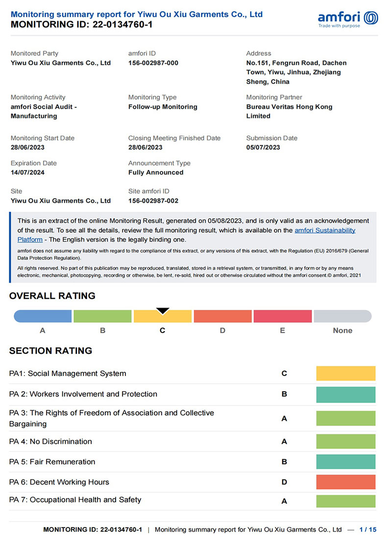Open the amfori Sustainability Platform link
Image resolution: width=392 pixels, height=552 pixels.
click(x=325, y=230)
